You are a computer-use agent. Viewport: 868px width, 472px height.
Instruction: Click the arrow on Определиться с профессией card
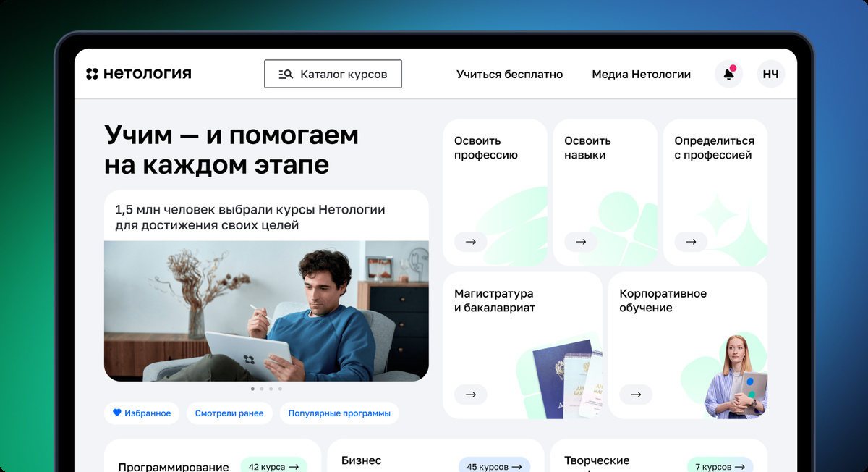[691, 242]
